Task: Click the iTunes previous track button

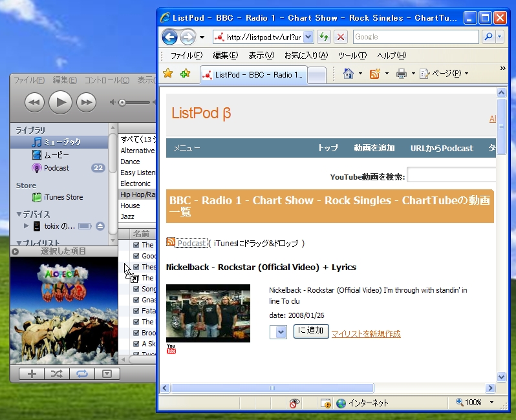Action: (34, 102)
